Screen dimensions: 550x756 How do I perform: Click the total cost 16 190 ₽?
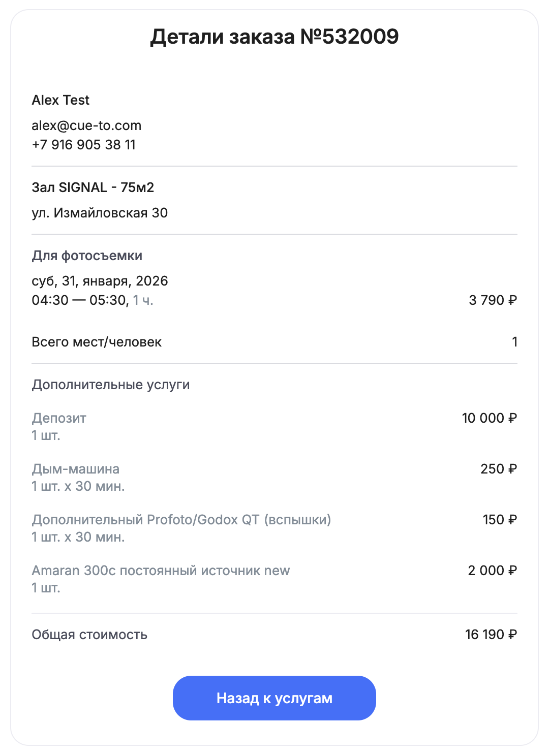click(491, 635)
